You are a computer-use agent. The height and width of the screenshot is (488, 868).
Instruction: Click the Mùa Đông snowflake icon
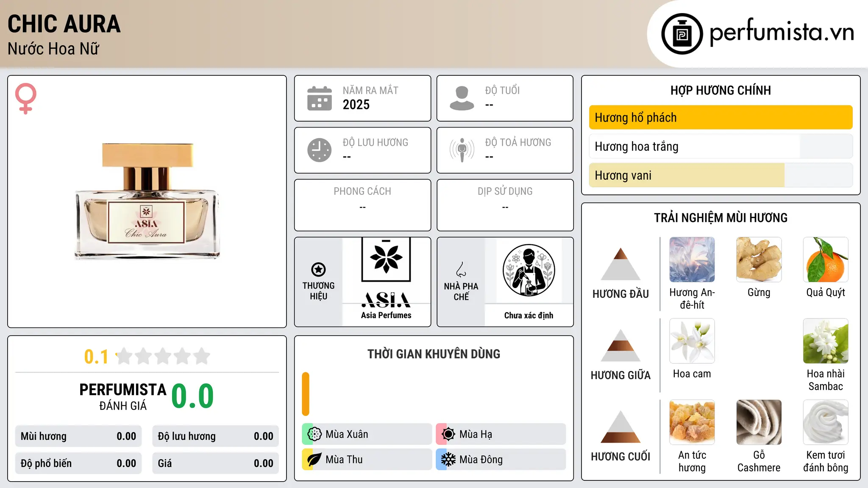[x=448, y=460]
